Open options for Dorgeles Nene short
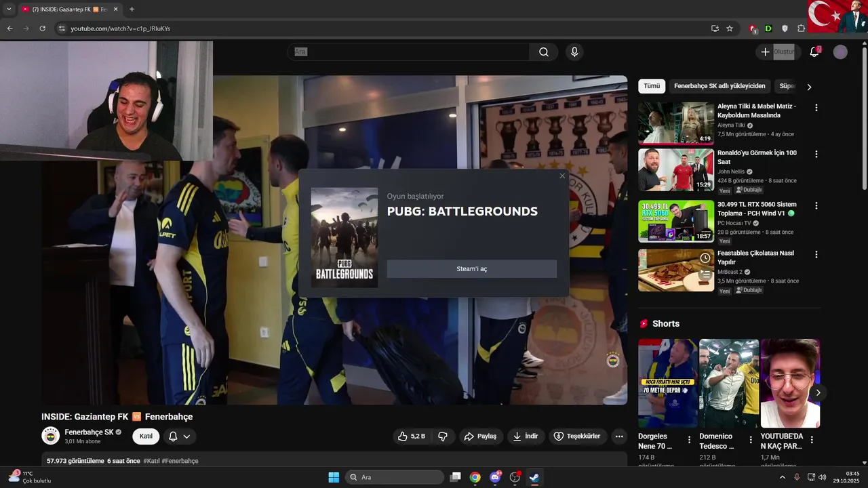Image resolution: width=868 pixels, height=488 pixels. [x=690, y=440]
